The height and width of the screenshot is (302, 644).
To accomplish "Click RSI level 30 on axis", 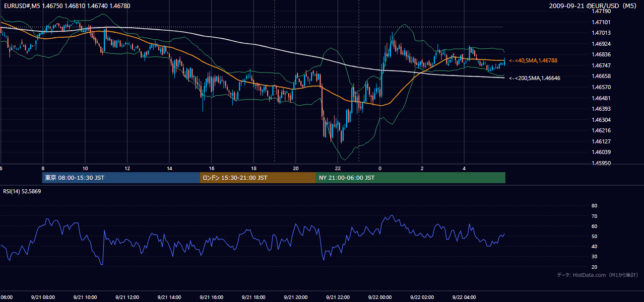I will pyautogui.click(x=594, y=257).
